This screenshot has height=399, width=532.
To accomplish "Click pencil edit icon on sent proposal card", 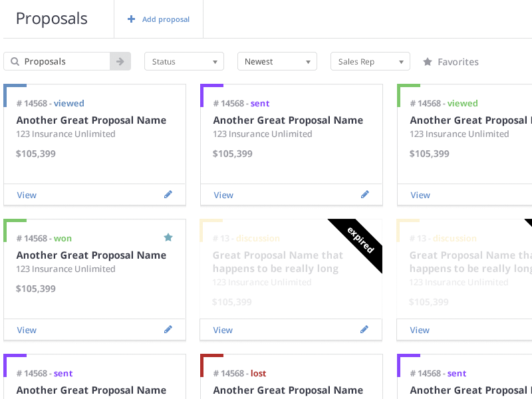I will point(364,195).
